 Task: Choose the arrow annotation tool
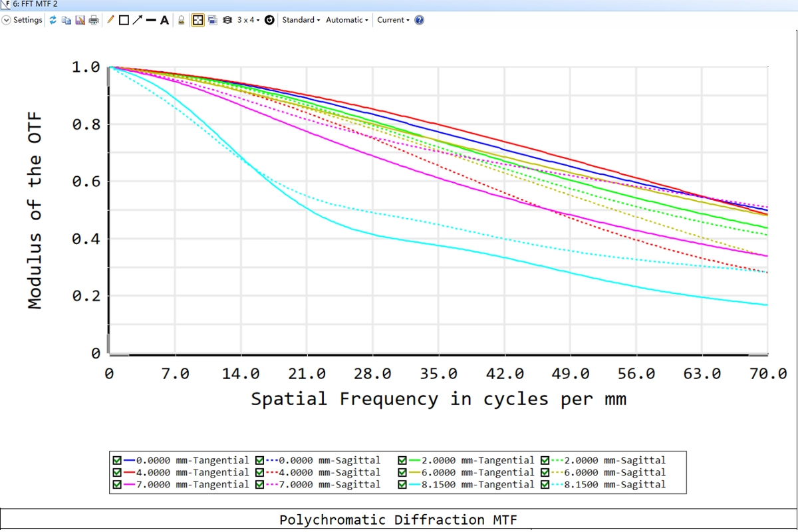[137, 20]
